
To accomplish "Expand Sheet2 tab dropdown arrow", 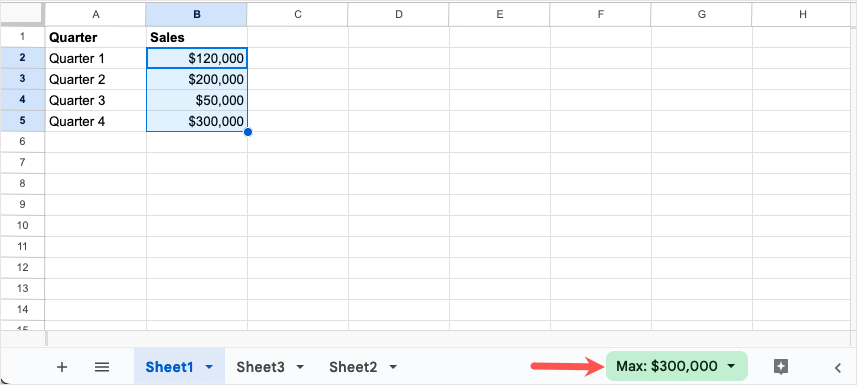I will click(392, 368).
